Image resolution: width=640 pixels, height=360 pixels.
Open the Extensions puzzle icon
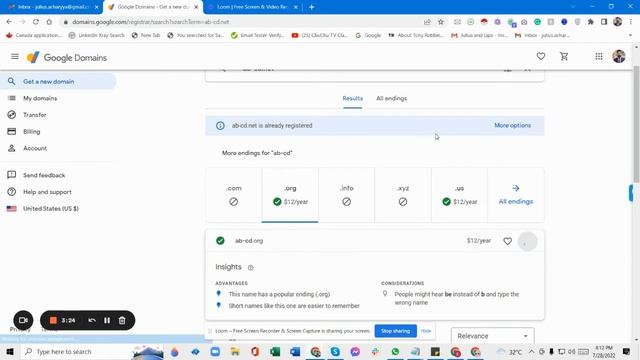[591, 22]
